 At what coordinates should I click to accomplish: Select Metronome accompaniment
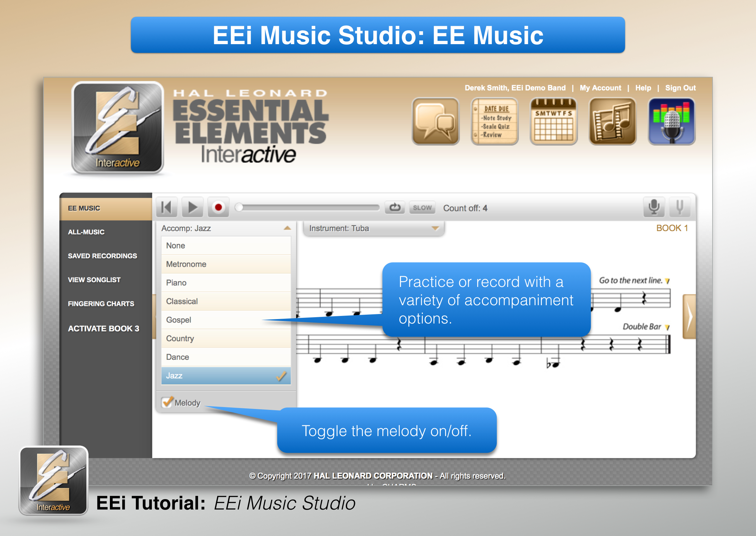coord(226,264)
